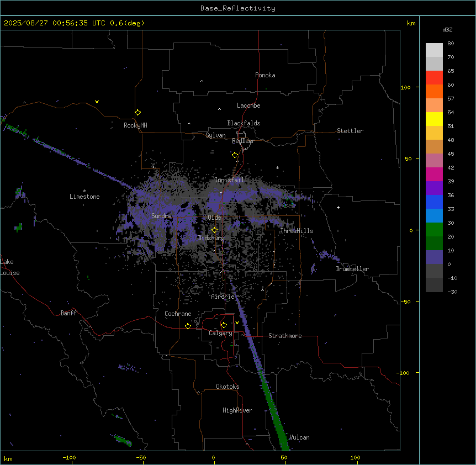The image size is (476, 465).
Task: Click the Calgary label
Action: coord(221,333)
